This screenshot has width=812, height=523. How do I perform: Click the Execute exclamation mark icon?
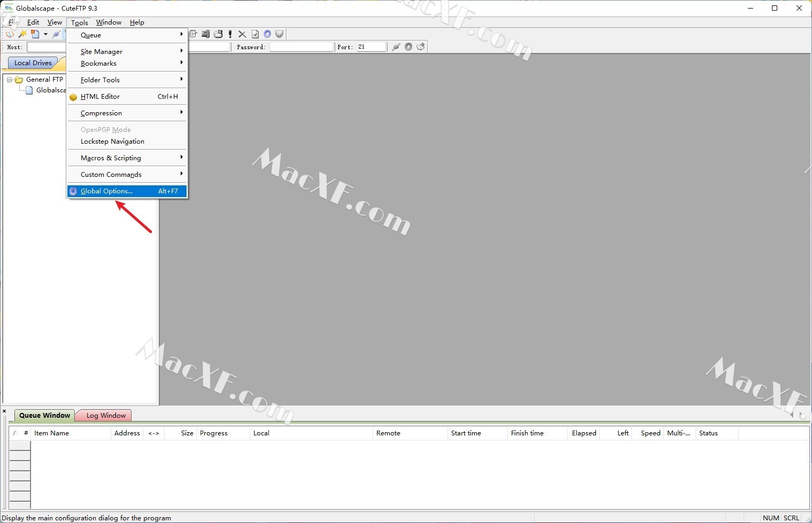(230, 34)
